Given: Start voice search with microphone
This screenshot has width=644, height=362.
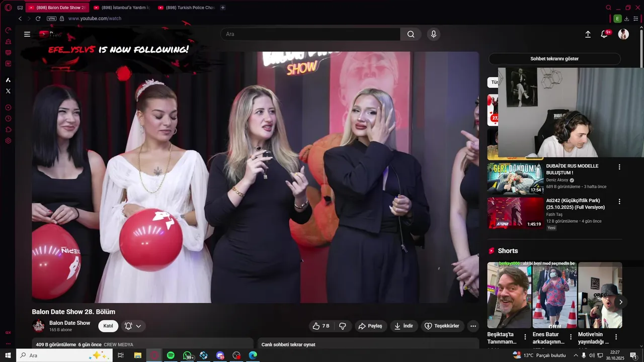Looking at the screenshot, I should [x=434, y=34].
